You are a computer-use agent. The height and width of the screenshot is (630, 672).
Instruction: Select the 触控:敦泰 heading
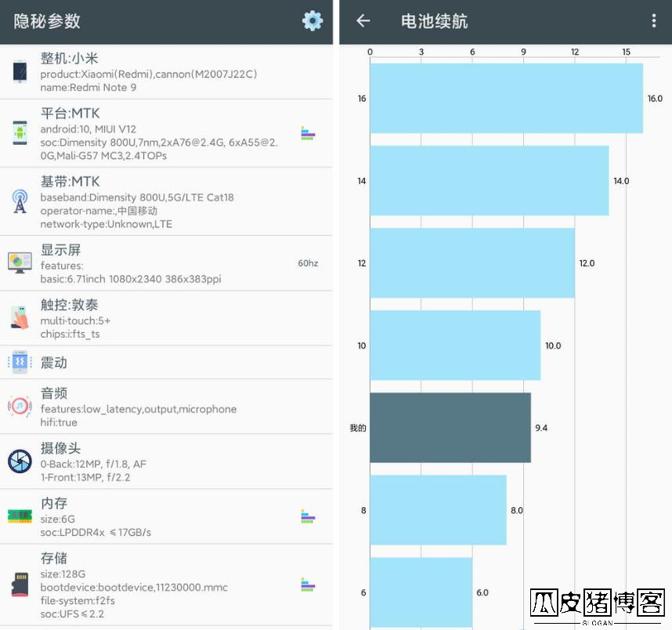[x=70, y=305]
